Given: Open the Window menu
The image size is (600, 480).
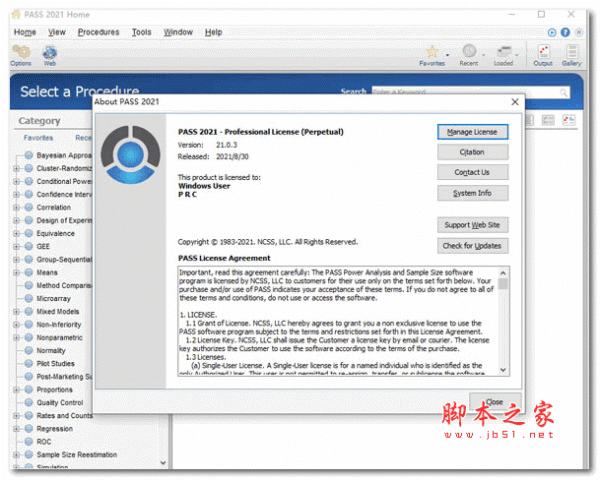Looking at the screenshot, I should [x=178, y=32].
